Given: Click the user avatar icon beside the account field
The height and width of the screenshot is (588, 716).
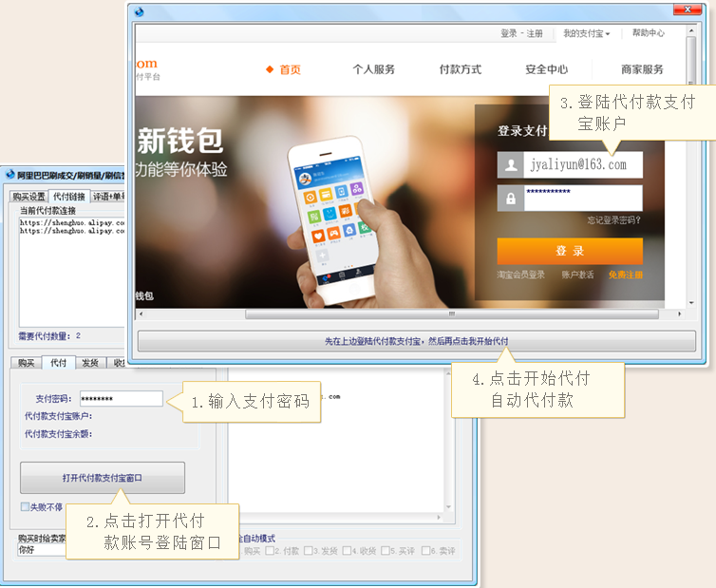Looking at the screenshot, I should [x=511, y=165].
